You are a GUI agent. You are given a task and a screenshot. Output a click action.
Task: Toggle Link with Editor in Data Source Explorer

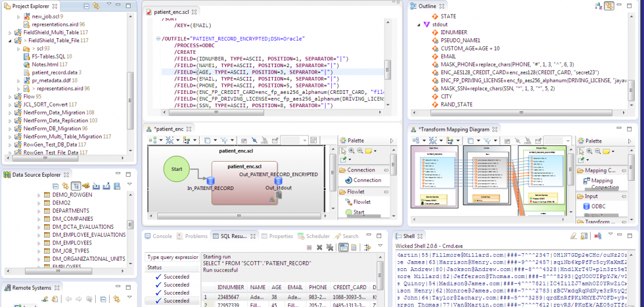click(x=66, y=186)
